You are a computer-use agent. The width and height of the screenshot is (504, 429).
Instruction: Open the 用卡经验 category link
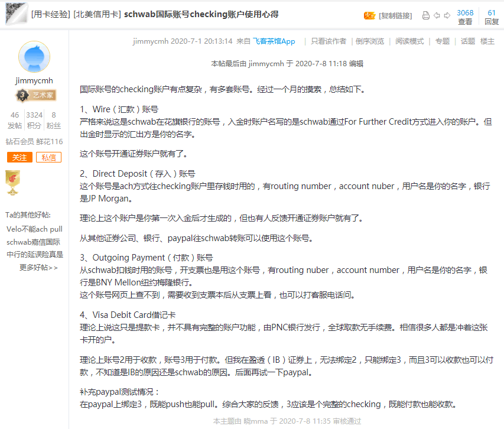point(51,14)
